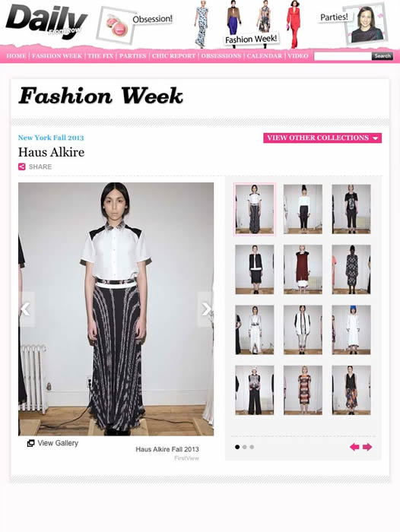The width and height of the screenshot is (400, 532).
Task: Open the Chic Report nav menu item
Action: click(x=173, y=56)
